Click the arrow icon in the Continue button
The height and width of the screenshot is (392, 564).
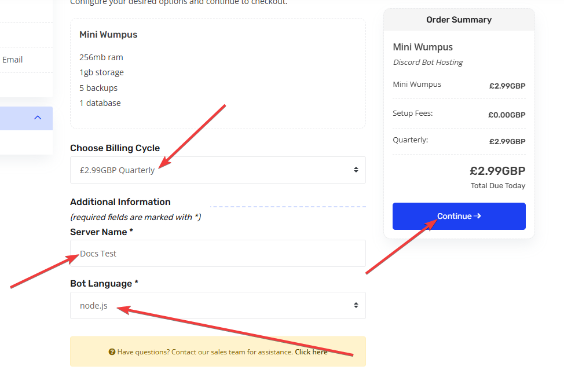(478, 216)
